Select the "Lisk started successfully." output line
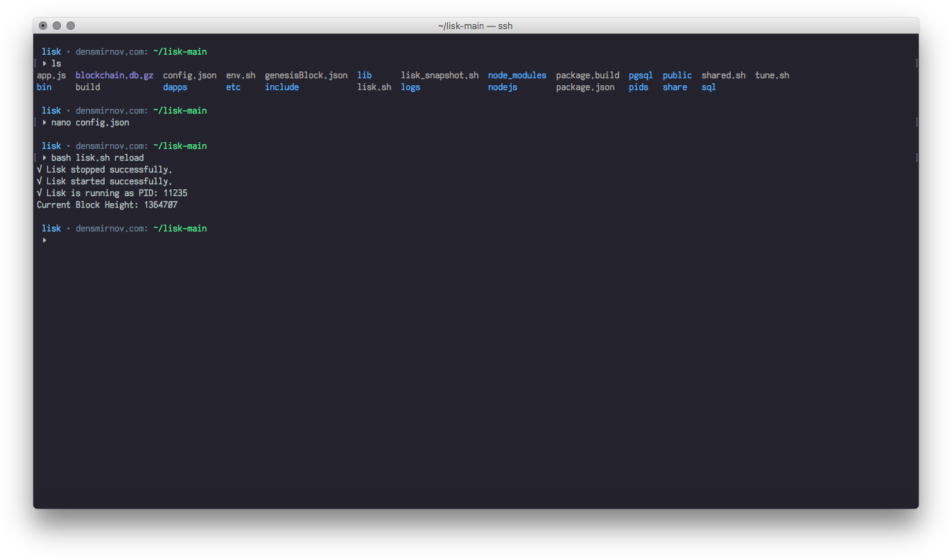 (x=105, y=182)
